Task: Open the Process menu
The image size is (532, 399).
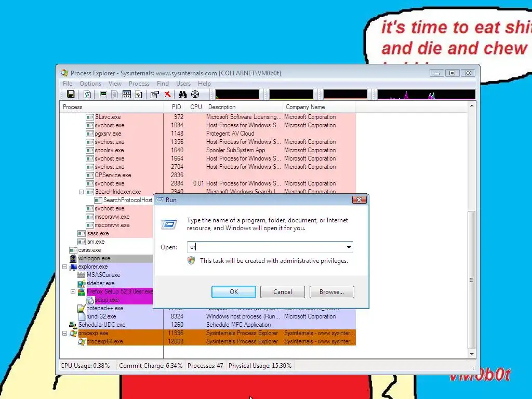Action: tap(139, 84)
